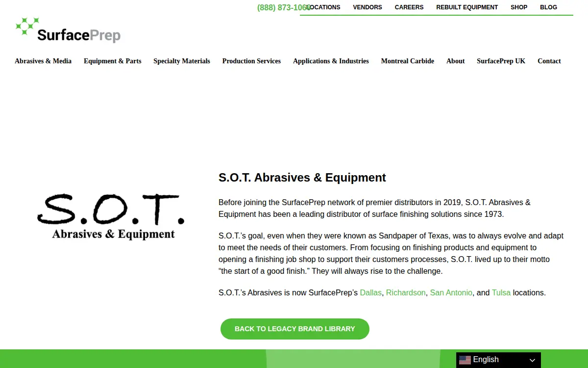Open the SurfacePrep logo home link
The image size is (588, 368).
68,30
